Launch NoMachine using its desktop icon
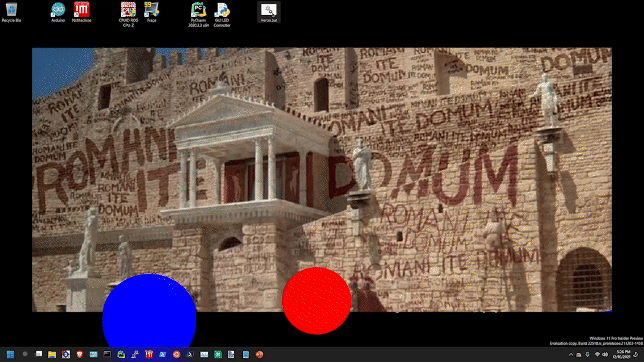Viewport: 644px width, 362px height. (x=81, y=10)
